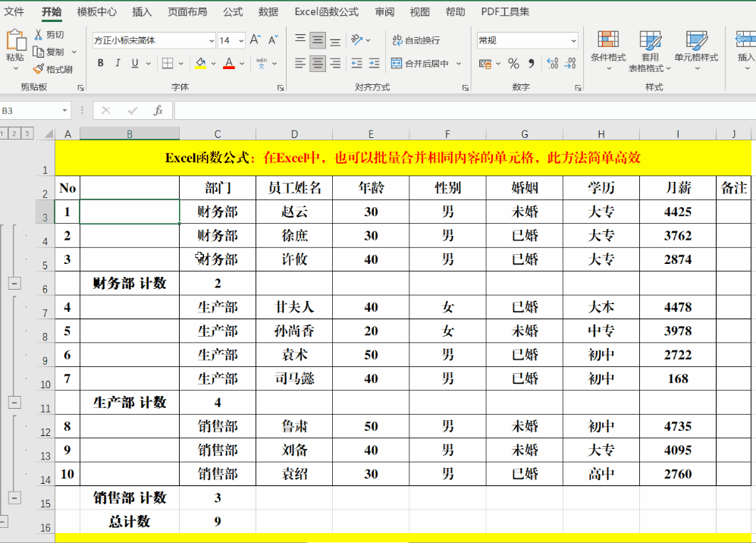Viewport: 756px width, 543px height.
Task: Expand font color options arrow
Action: click(x=242, y=63)
